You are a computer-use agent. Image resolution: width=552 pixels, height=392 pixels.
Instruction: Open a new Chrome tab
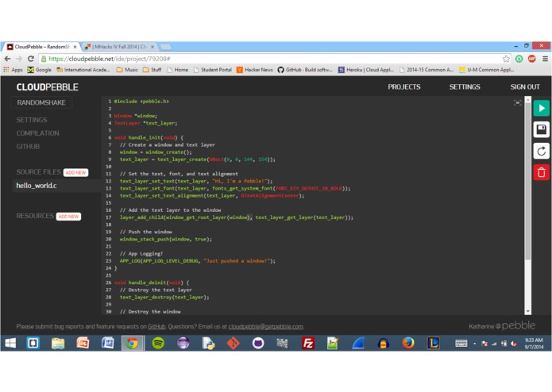click(166, 47)
